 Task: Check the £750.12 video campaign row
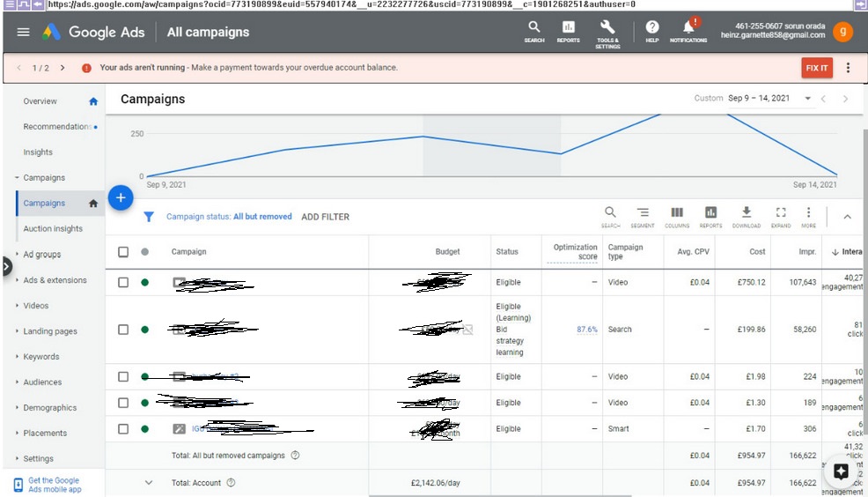tap(123, 282)
